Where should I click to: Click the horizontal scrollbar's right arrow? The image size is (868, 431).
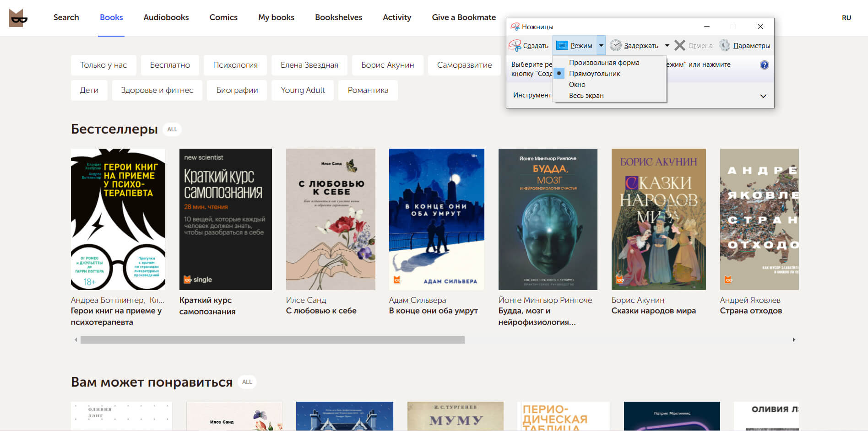[x=794, y=340]
